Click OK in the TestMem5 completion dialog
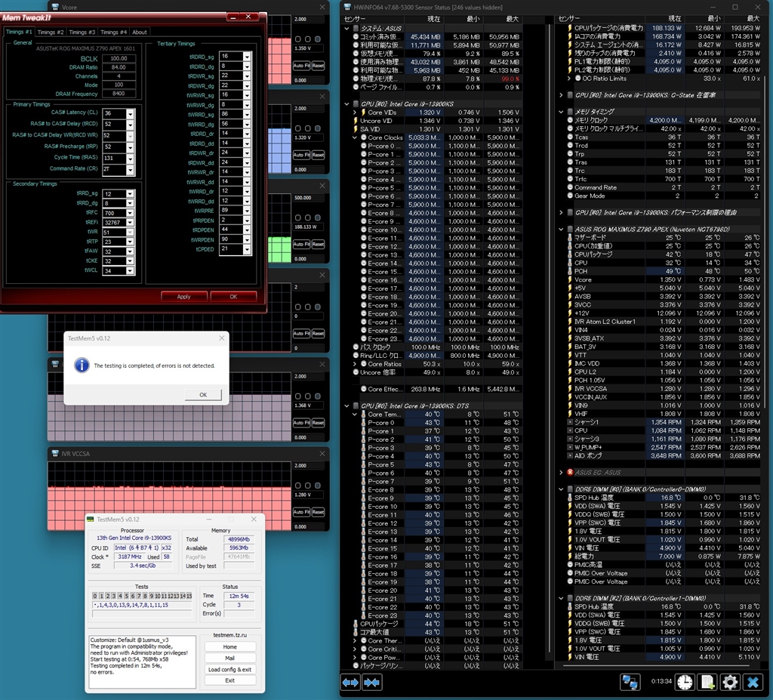 pyautogui.click(x=203, y=395)
